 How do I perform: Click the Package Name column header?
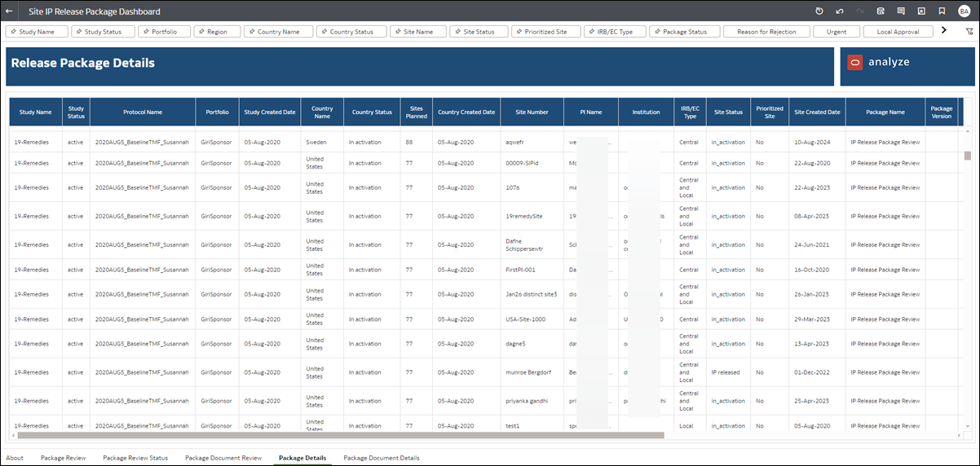pos(885,112)
